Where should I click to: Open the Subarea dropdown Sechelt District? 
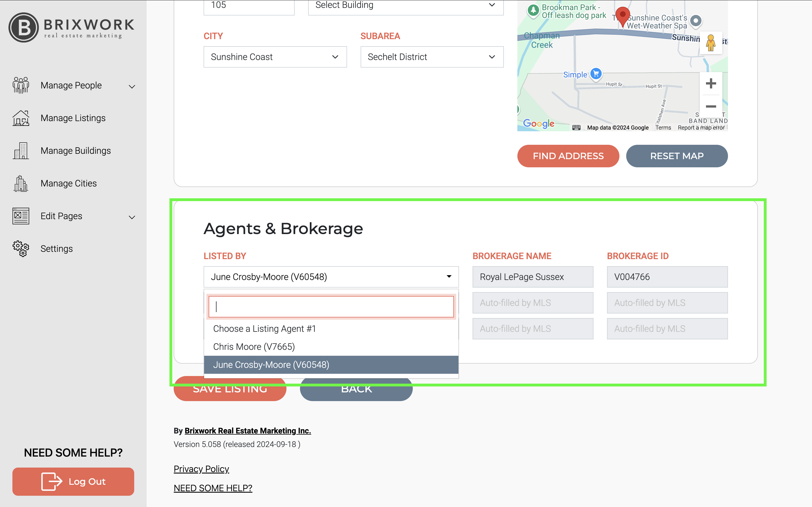click(431, 57)
